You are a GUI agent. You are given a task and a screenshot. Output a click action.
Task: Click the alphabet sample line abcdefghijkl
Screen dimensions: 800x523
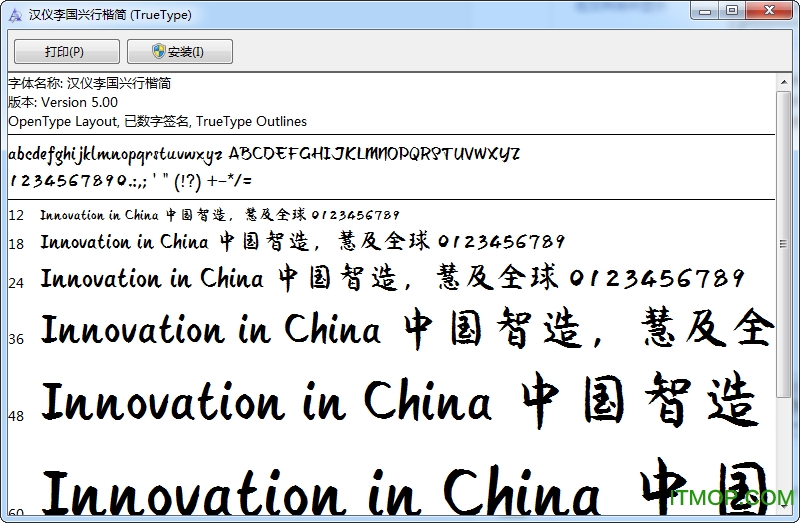264,154
